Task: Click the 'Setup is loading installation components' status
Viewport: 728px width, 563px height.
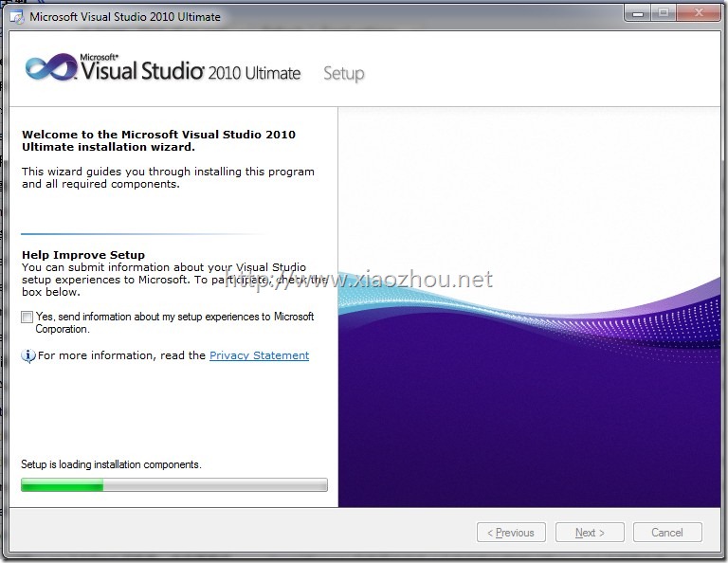Action: point(111,464)
